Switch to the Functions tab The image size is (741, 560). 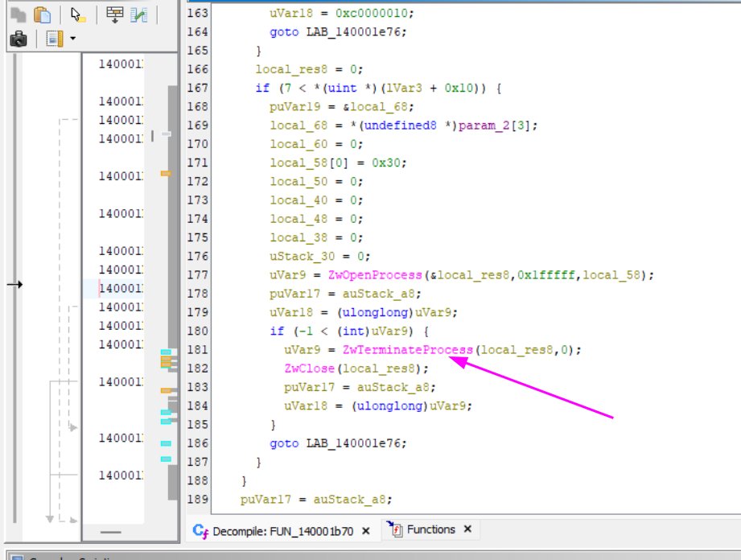(x=430, y=529)
